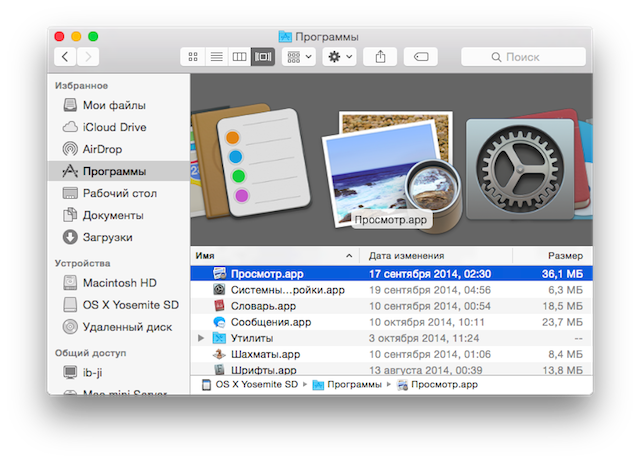This screenshot has height=462, width=640.
Task: Expand the Утилиты folder disclosure triangle
Action: pyautogui.click(x=201, y=338)
